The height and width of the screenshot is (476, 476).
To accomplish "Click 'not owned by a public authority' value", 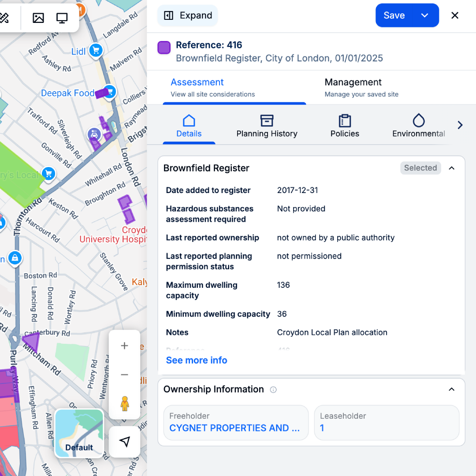I will (x=336, y=238).
